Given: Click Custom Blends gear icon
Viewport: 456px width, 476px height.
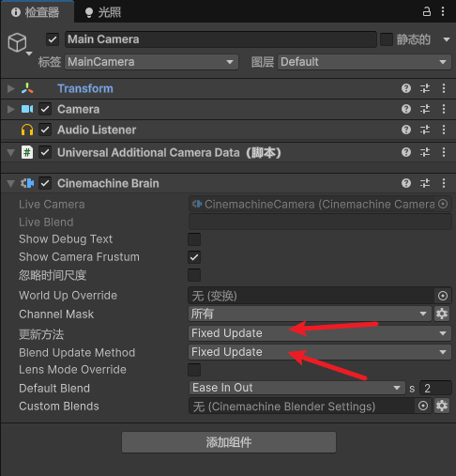Looking at the screenshot, I should [x=442, y=406].
